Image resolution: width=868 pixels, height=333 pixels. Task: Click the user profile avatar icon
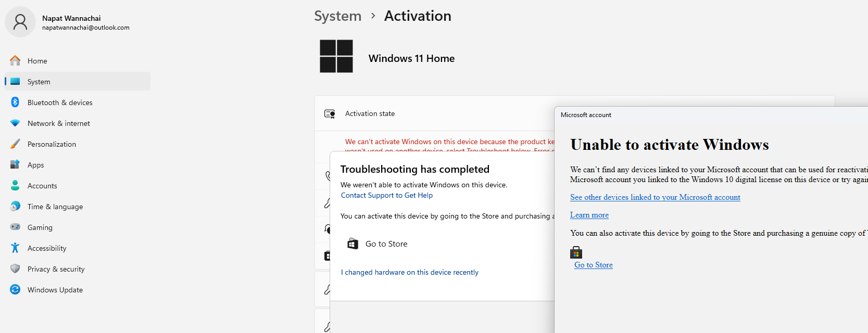coord(20,22)
